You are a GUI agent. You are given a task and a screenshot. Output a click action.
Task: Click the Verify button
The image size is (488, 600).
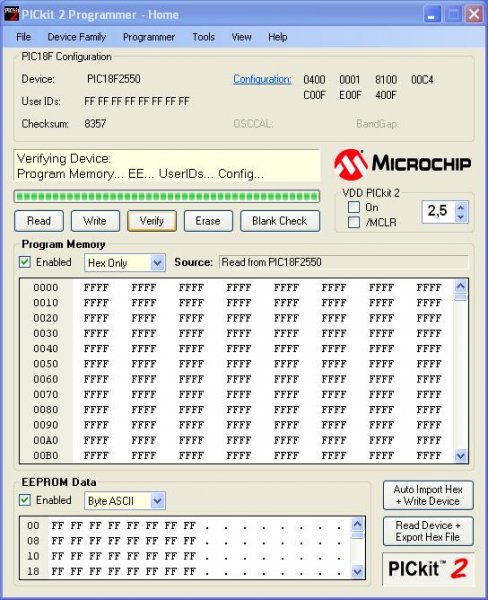click(x=152, y=221)
